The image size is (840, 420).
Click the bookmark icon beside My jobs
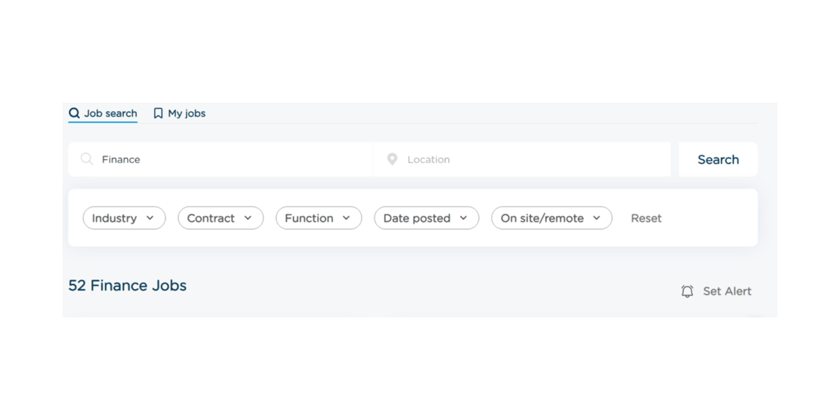(x=158, y=114)
